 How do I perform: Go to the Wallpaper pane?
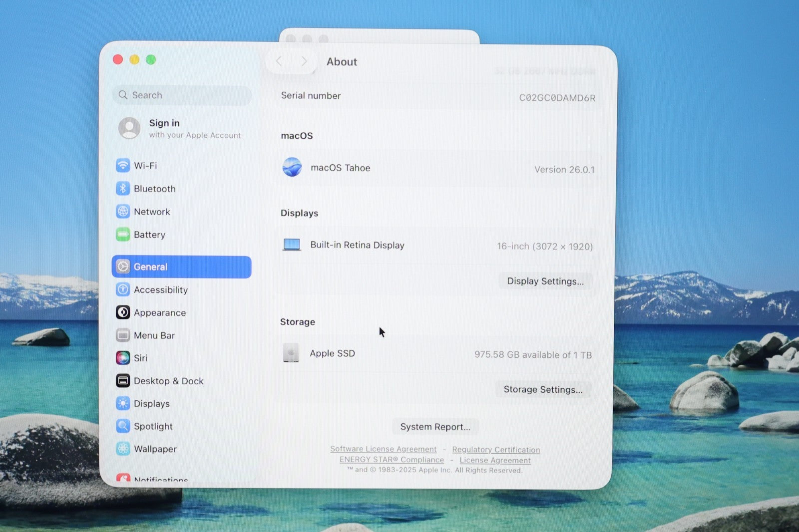point(155,449)
